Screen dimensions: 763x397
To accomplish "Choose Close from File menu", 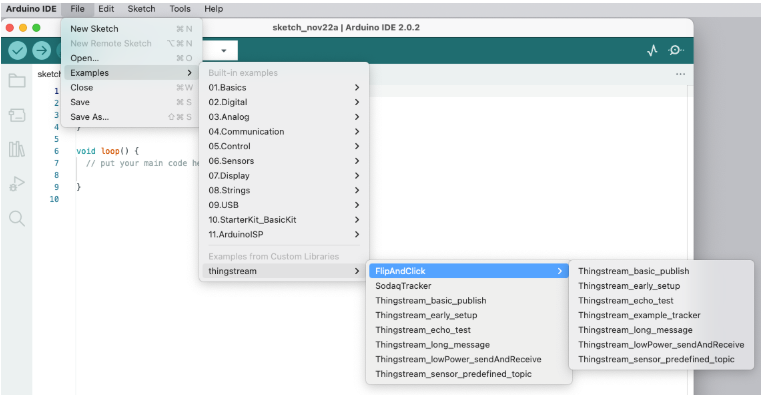I will pyautogui.click(x=131, y=88).
